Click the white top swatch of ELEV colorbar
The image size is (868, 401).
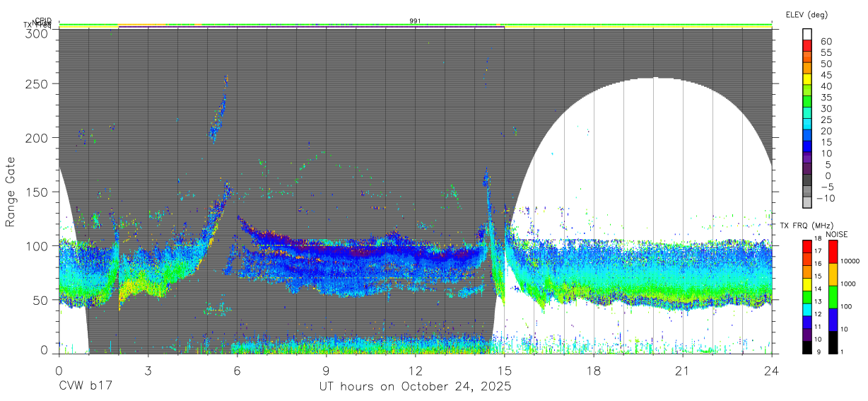click(807, 35)
